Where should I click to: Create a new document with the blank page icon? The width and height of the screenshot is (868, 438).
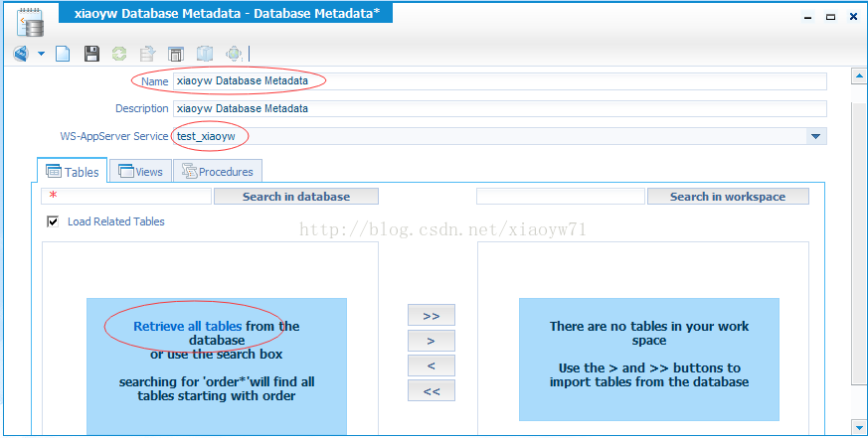[x=63, y=54]
